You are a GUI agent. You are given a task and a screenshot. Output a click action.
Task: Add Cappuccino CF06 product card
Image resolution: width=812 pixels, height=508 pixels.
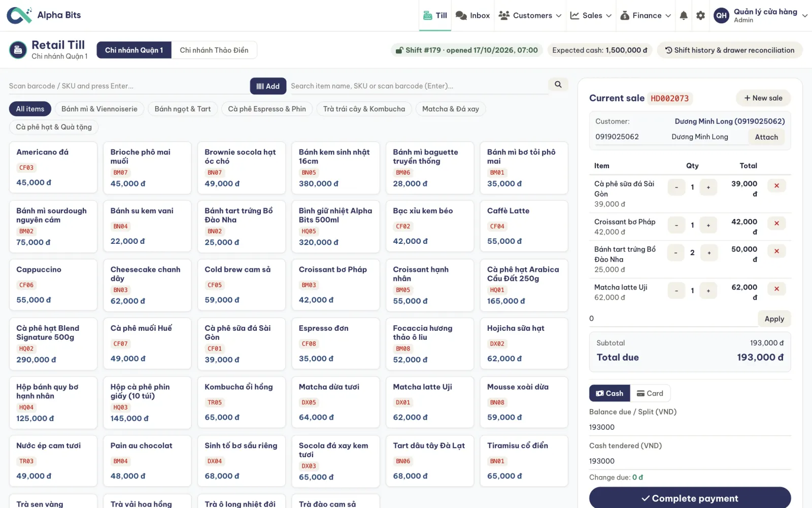pos(53,285)
